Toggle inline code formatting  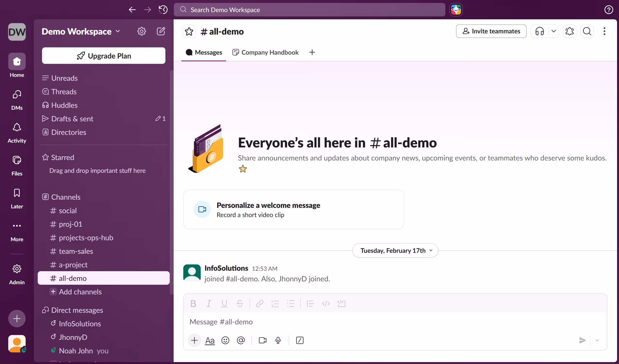click(326, 304)
